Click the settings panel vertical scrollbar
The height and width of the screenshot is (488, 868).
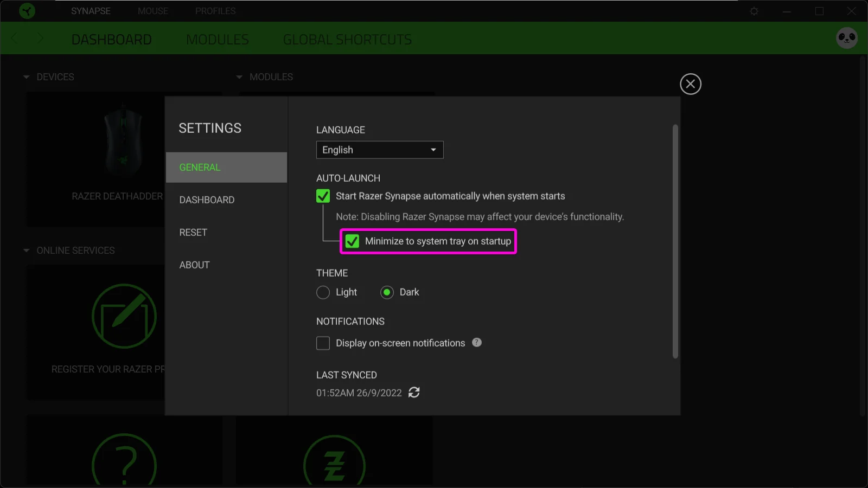pyautogui.click(x=675, y=241)
